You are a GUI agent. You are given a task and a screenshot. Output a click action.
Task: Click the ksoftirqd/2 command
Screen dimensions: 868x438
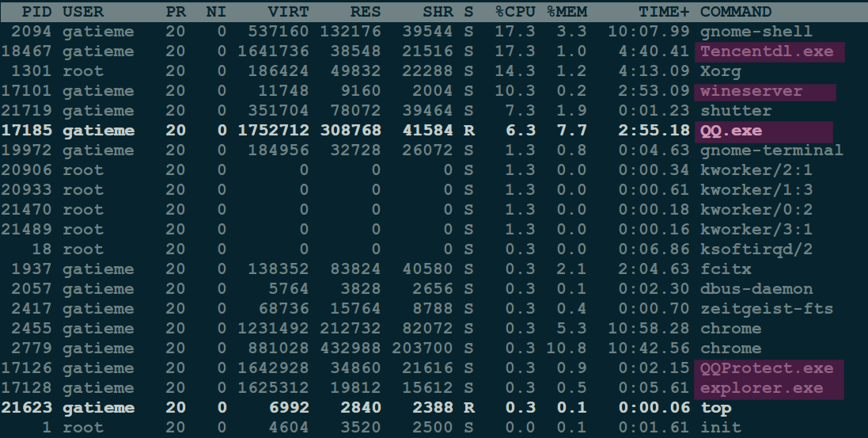[x=756, y=249]
